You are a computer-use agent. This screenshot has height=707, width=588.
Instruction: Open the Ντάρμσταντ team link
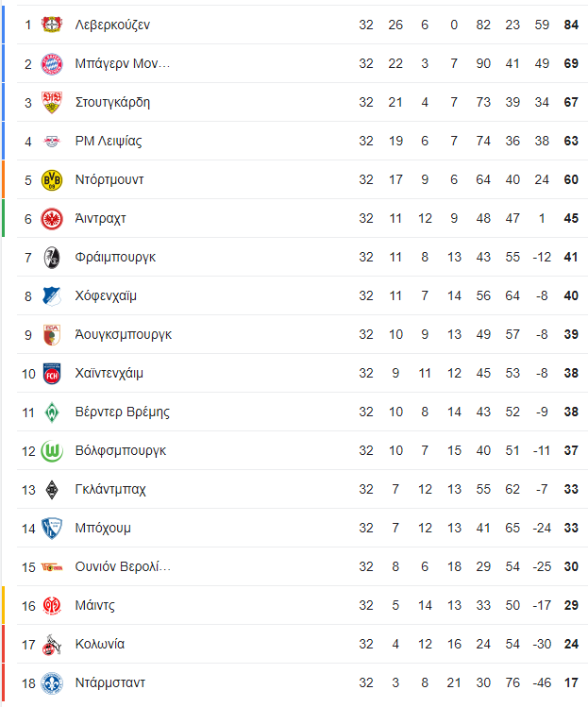110,682
